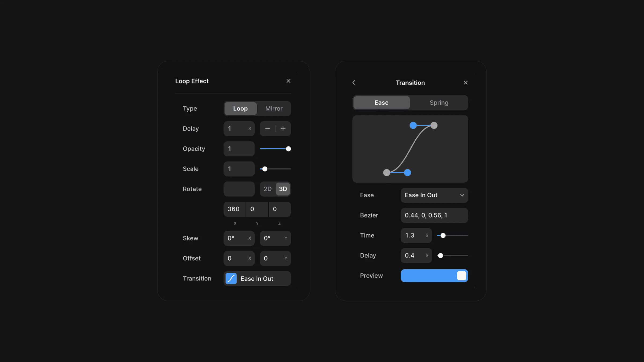Click the plus button to increase delay
644x362 pixels.
[x=283, y=128]
